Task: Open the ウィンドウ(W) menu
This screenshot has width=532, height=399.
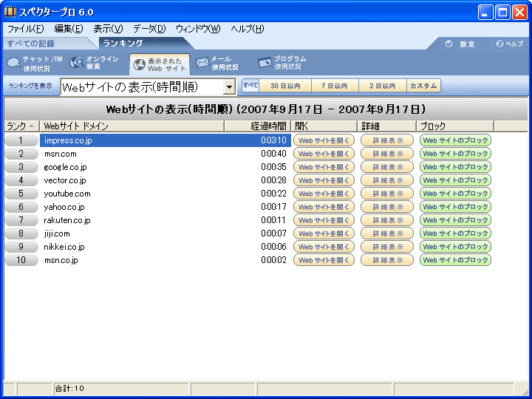Action: click(x=198, y=29)
